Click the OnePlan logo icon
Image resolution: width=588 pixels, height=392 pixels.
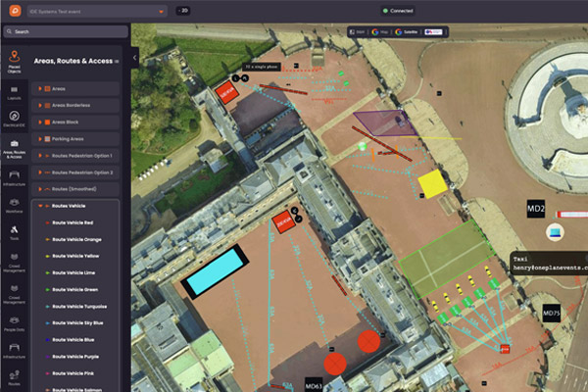click(15, 11)
